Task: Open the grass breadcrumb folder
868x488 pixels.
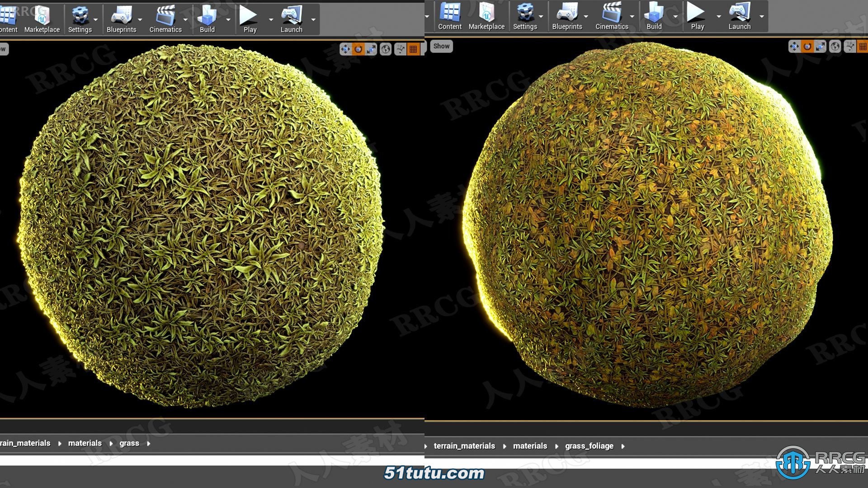Action: [129, 443]
